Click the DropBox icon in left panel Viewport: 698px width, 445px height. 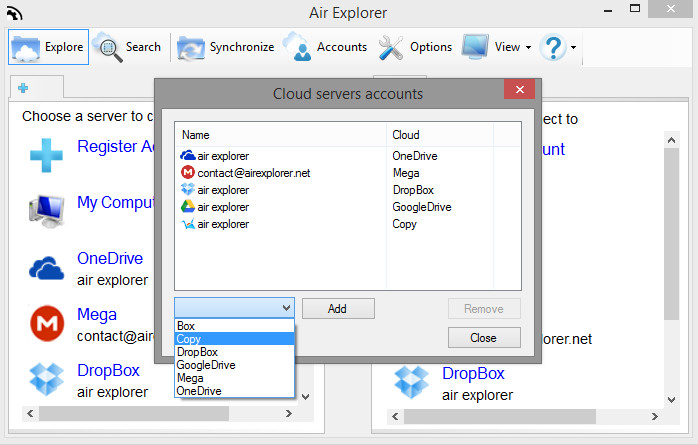[x=46, y=380]
